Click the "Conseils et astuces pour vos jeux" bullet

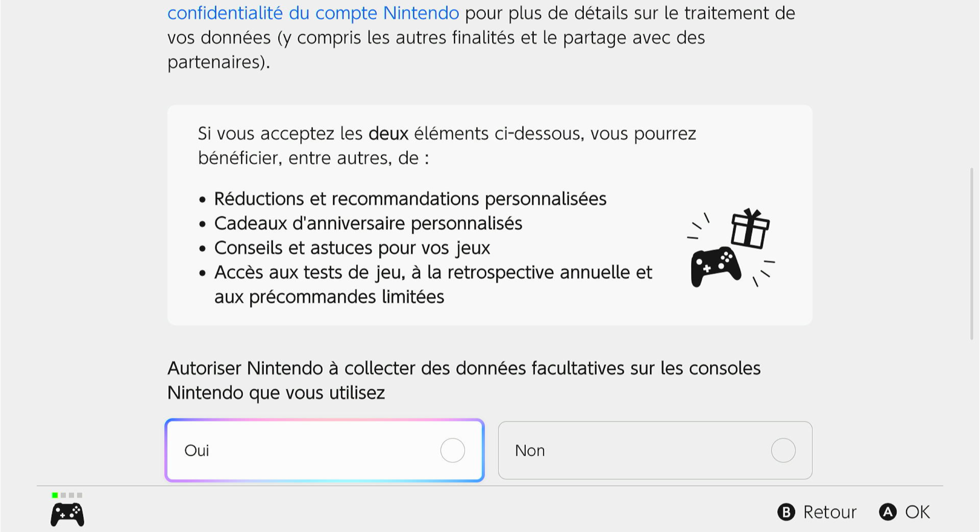351,248
